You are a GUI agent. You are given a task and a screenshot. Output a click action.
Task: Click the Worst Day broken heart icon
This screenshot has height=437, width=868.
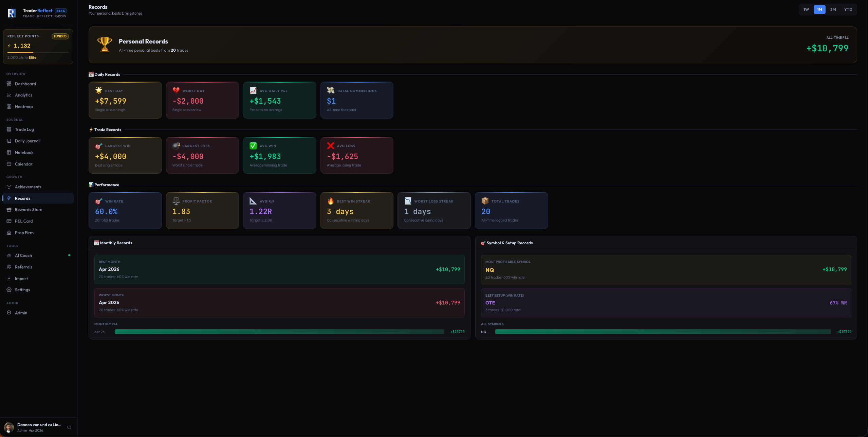click(176, 90)
